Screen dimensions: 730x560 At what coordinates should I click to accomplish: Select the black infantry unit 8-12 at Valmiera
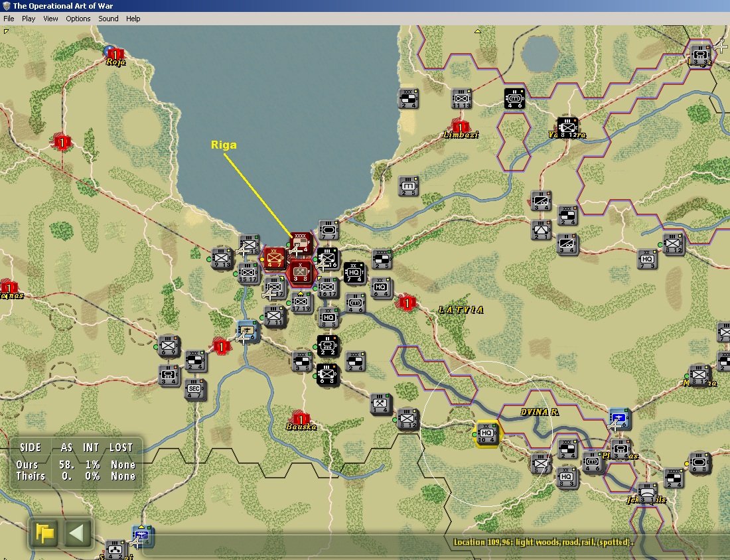[x=567, y=128]
